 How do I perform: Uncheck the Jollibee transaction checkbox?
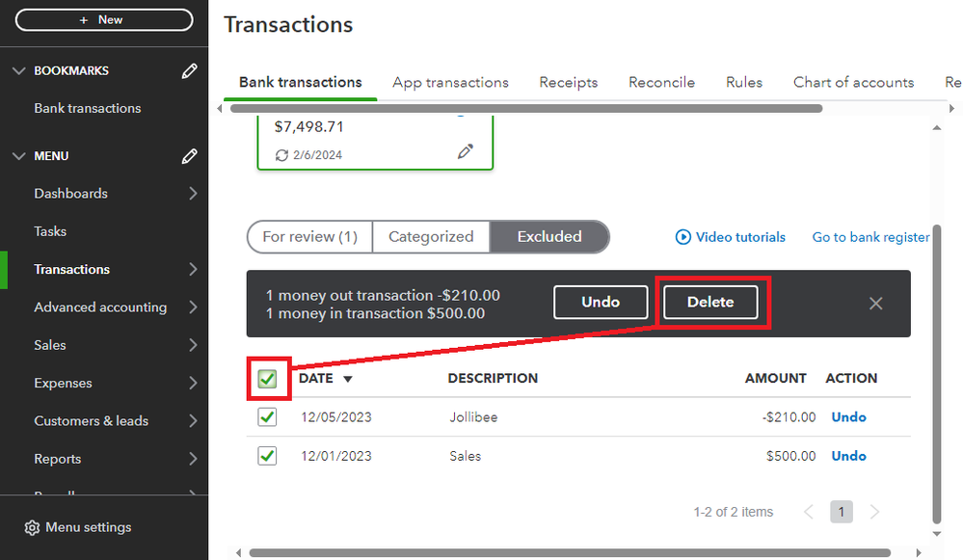(267, 417)
